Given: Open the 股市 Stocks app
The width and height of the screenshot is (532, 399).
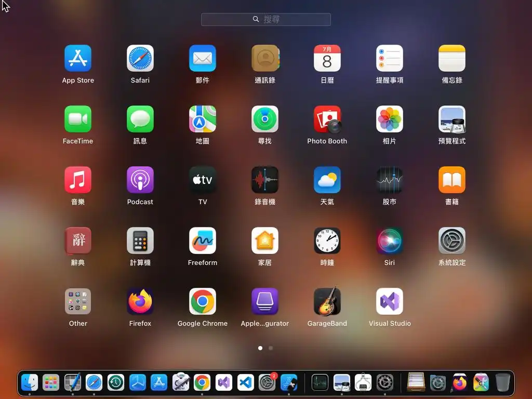Looking at the screenshot, I should point(390,179).
